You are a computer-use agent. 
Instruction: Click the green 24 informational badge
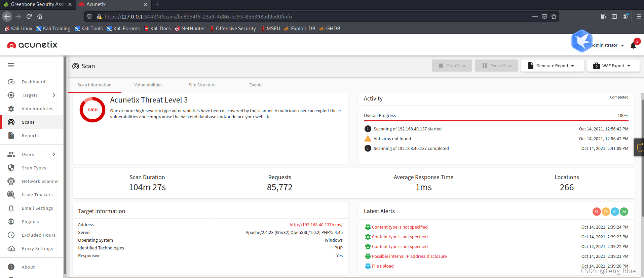[x=624, y=211]
